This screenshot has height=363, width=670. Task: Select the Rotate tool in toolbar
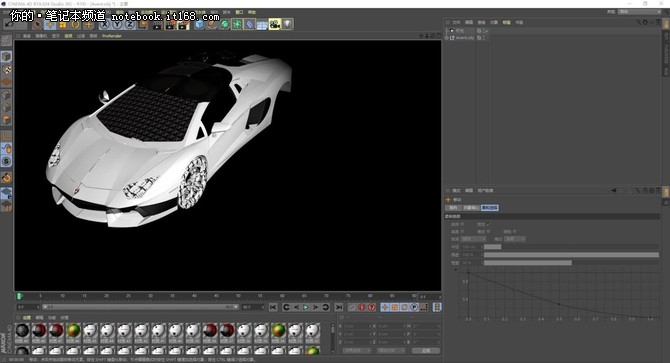(x=76, y=25)
